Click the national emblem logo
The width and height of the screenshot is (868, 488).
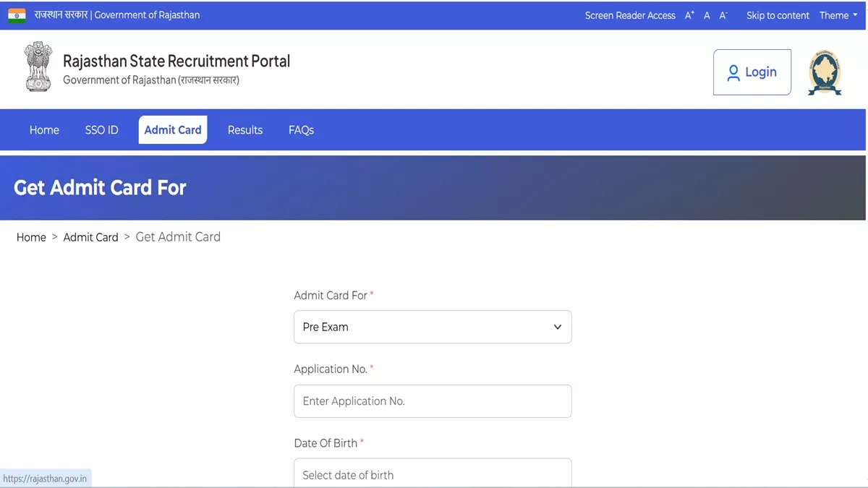pos(38,67)
